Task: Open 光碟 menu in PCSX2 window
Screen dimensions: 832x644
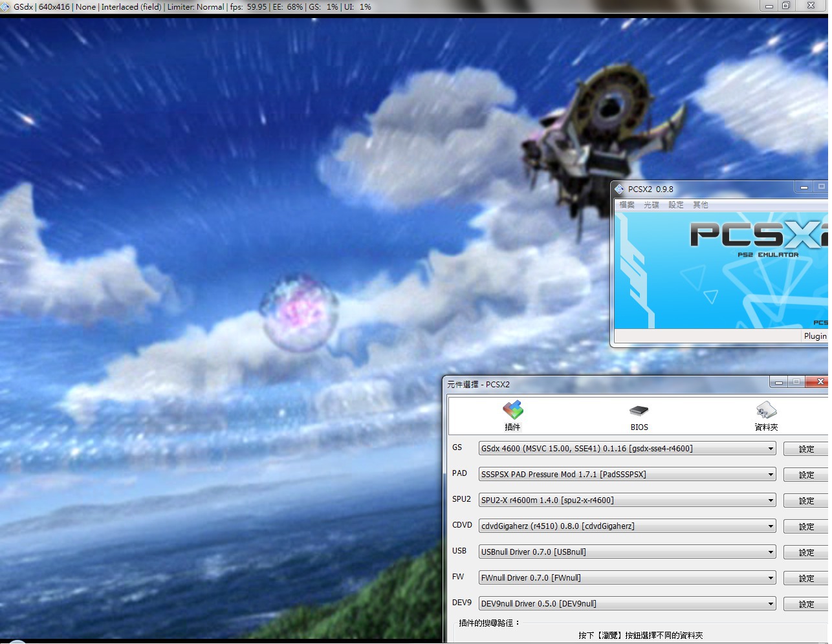Action: click(x=651, y=205)
